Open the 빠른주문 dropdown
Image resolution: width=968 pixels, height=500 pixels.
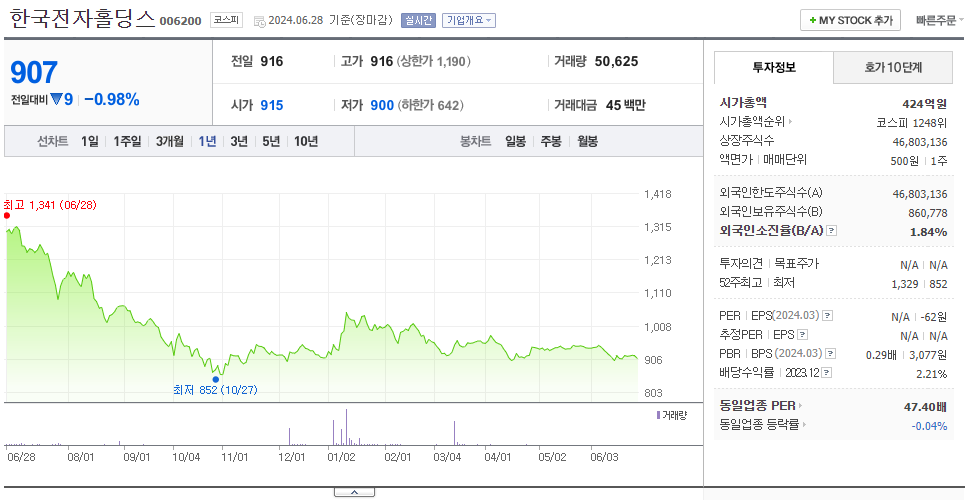pyautogui.click(x=940, y=20)
